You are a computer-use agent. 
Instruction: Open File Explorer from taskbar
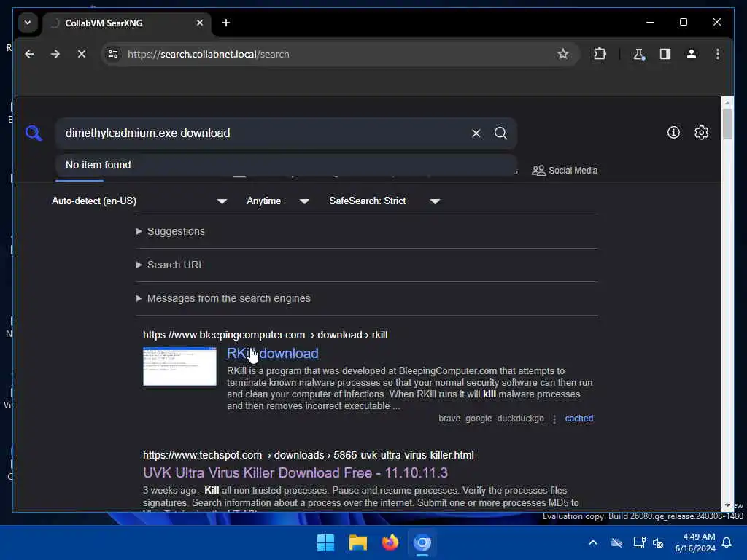tap(357, 542)
